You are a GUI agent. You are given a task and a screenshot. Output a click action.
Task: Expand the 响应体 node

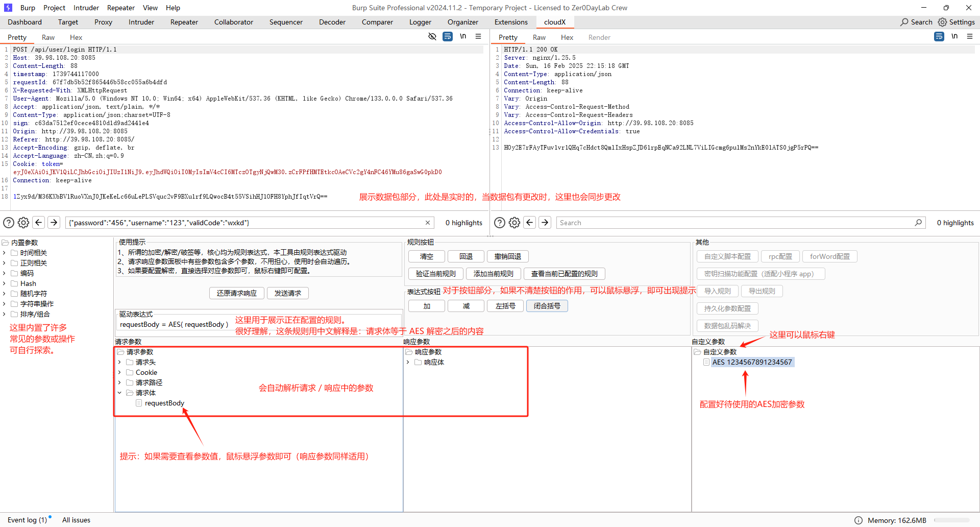tap(408, 362)
